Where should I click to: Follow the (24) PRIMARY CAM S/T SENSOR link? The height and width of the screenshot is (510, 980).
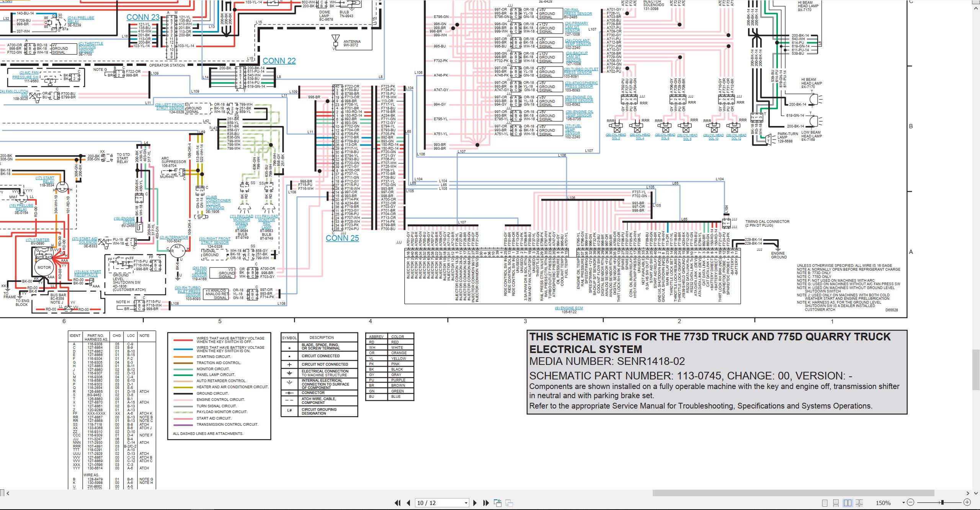tap(577, 27)
